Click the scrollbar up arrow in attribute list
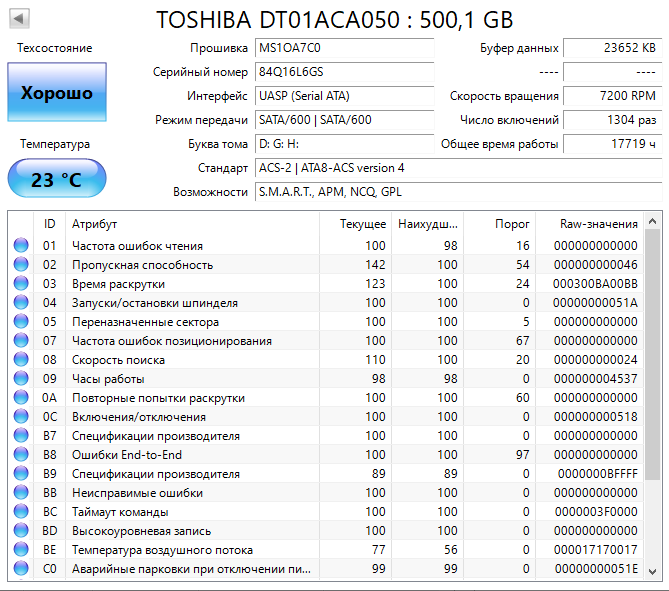The height and width of the screenshot is (591, 669). 652,221
